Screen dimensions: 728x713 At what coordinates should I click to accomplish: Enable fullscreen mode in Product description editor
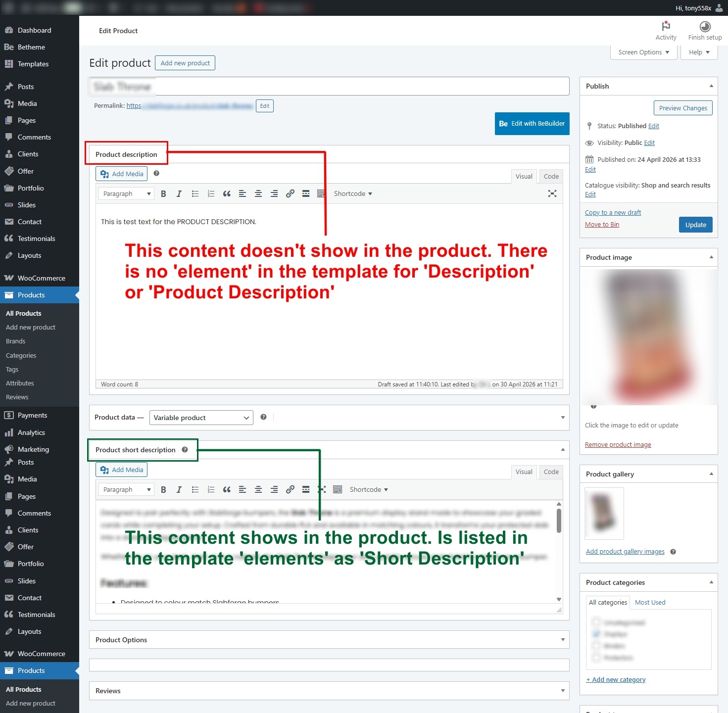(x=552, y=193)
